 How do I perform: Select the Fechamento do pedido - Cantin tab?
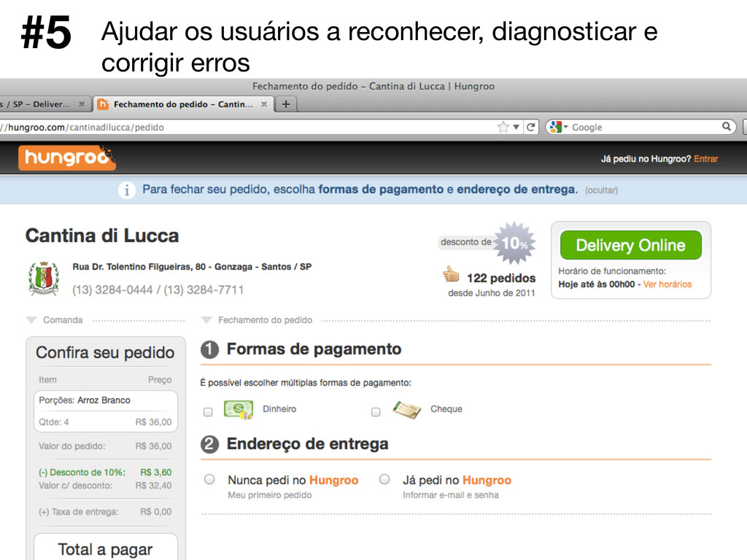(183, 104)
